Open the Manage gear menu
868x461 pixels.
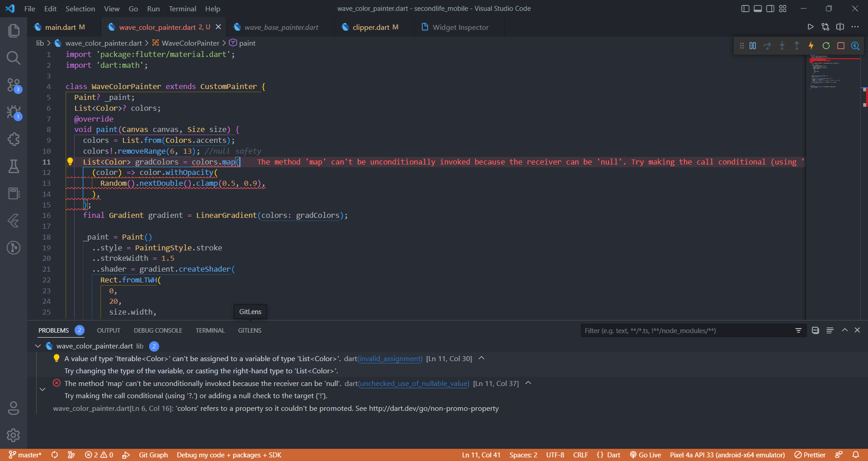point(14,435)
